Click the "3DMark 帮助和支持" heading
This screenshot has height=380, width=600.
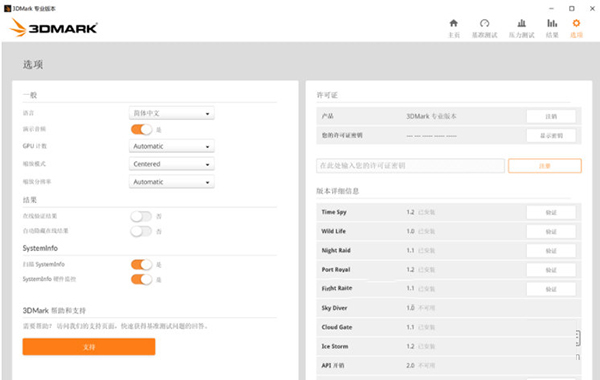tap(54, 310)
